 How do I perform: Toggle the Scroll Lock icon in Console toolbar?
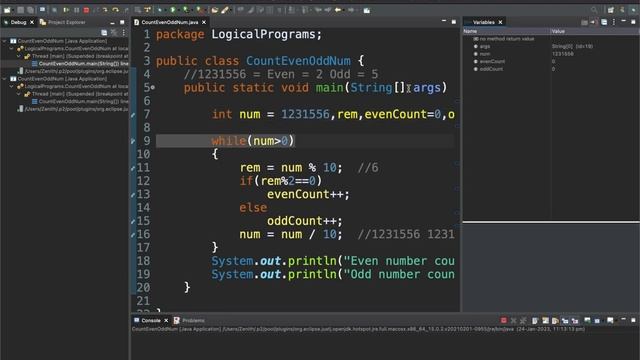(545, 320)
